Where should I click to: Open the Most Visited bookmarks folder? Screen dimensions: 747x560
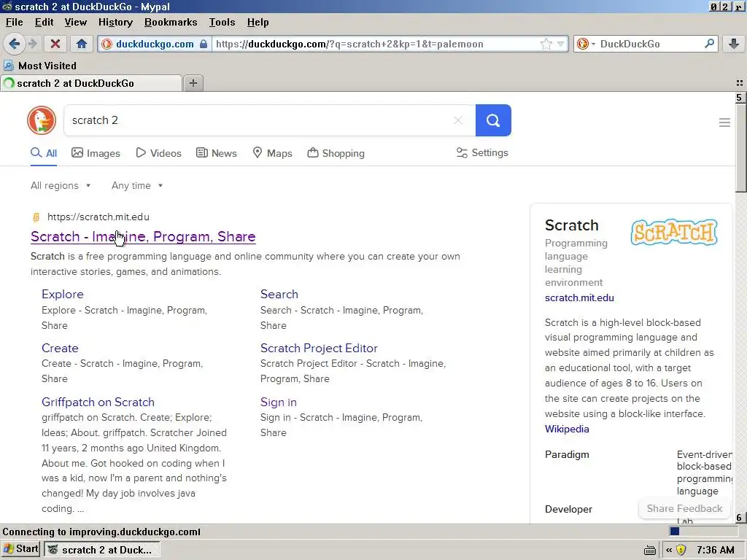(x=40, y=66)
